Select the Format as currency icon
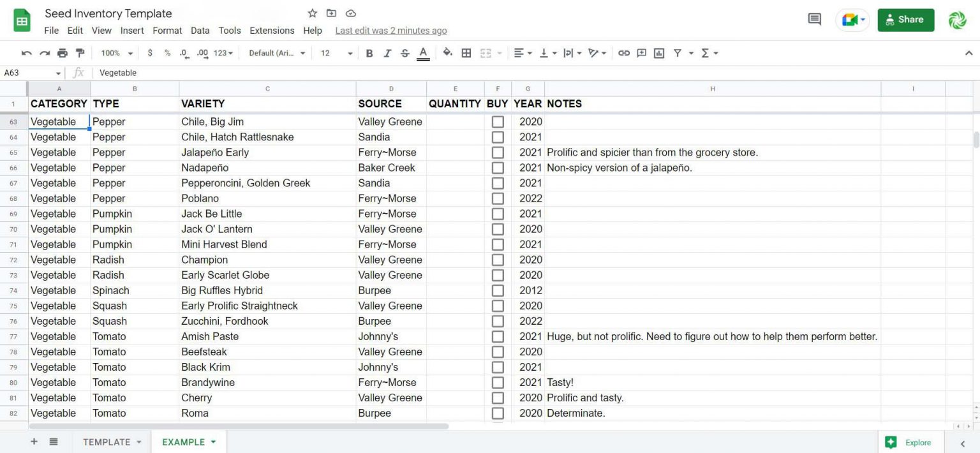 [x=150, y=53]
